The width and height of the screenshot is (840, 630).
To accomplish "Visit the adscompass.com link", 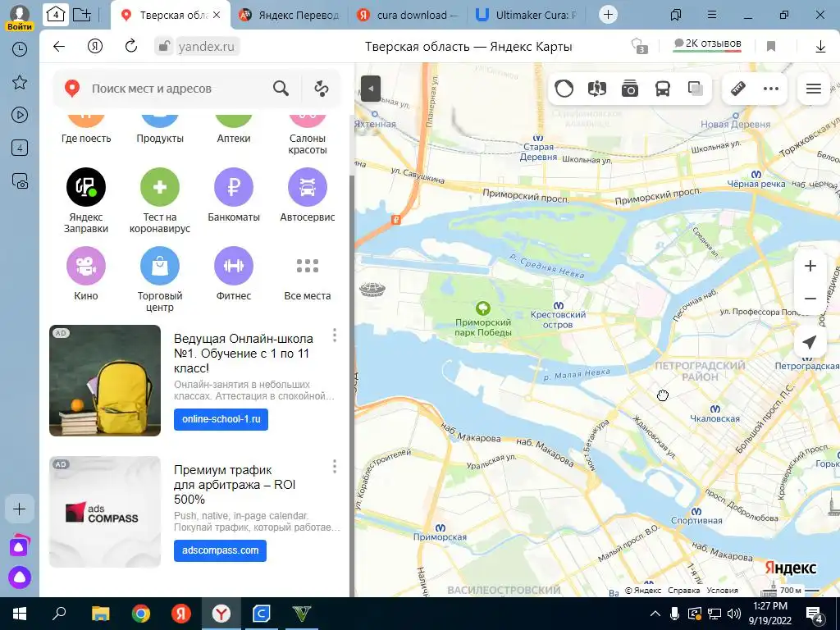I will click(x=220, y=550).
